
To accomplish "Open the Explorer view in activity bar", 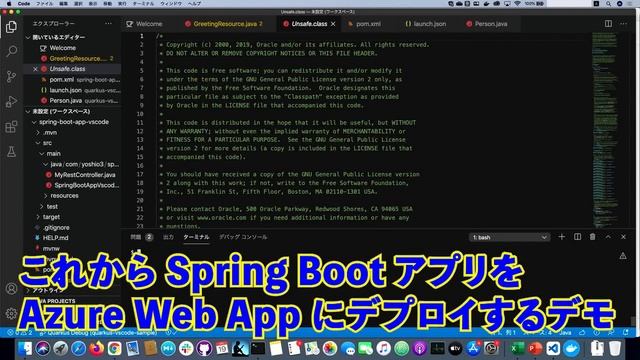I will (11, 27).
